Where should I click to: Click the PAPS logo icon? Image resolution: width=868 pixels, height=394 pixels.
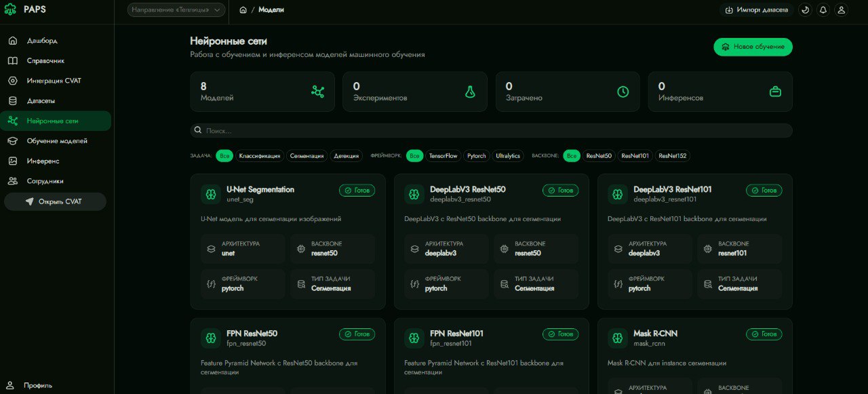click(10, 10)
